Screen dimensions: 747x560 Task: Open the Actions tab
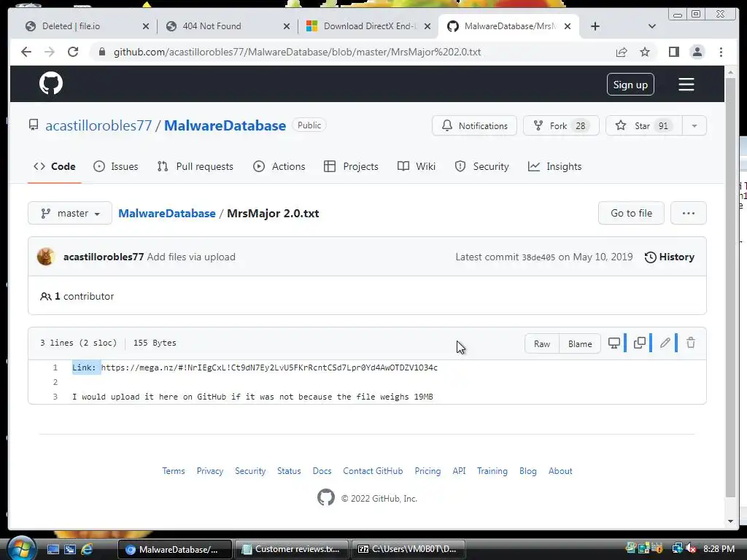(x=279, y=167)
